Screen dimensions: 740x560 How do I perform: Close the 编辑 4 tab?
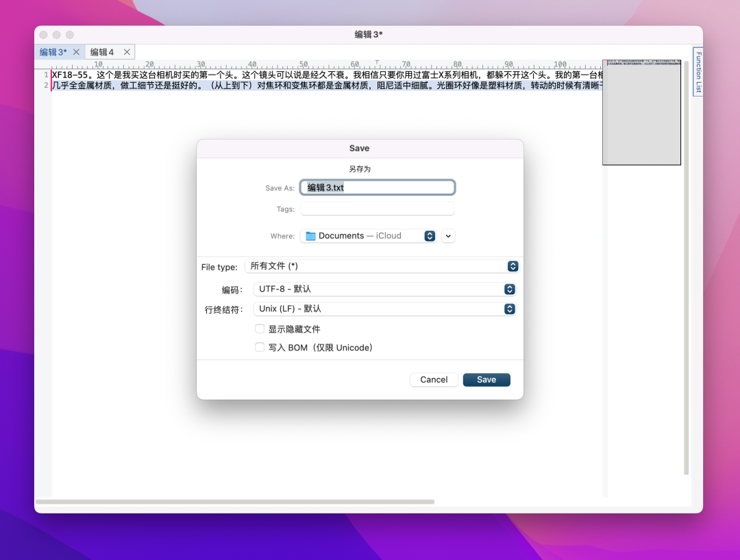click(127, 52)
